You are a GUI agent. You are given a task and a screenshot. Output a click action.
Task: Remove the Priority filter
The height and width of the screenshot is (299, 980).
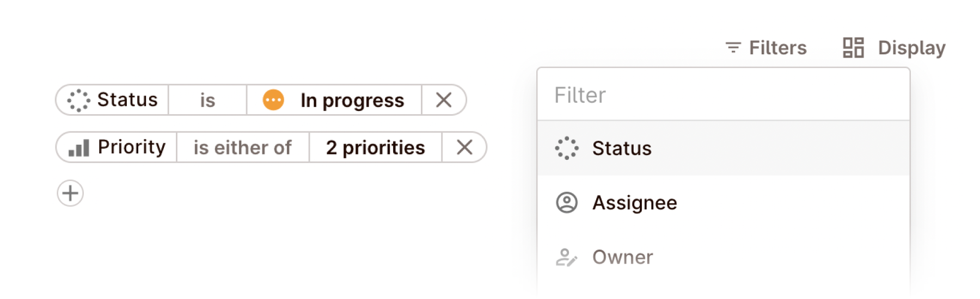(464, 147)
